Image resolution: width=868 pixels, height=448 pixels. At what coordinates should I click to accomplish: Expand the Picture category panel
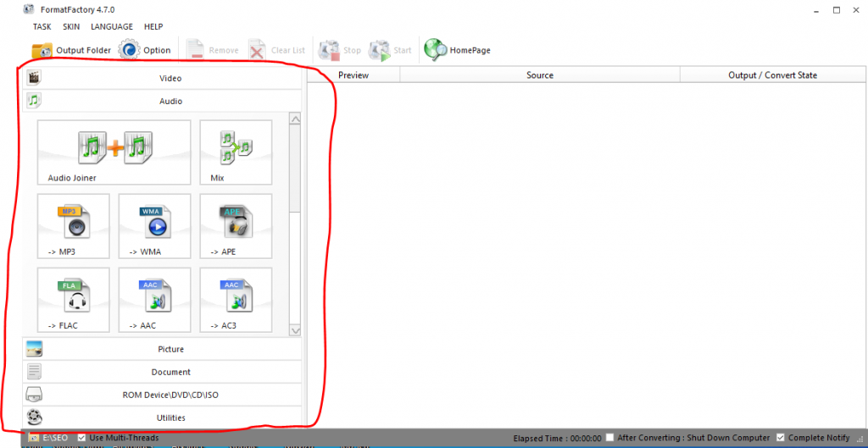(x=162, y=349)
